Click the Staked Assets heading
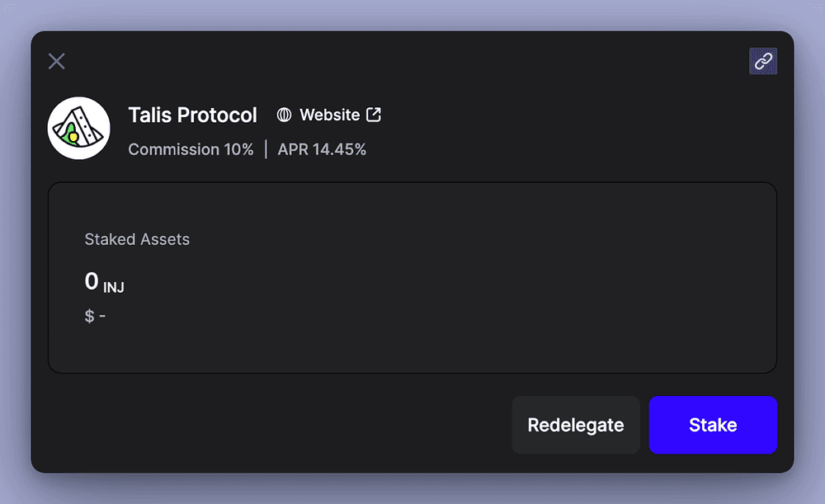The height and width of the screenshot is (504, 825). pyautogui.click(x=137, y=239)
